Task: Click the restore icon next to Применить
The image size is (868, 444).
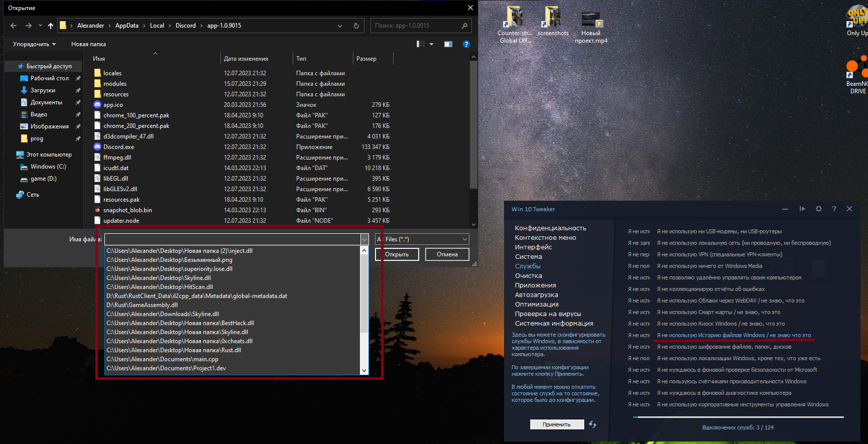Action: click(x=593, y=424)
